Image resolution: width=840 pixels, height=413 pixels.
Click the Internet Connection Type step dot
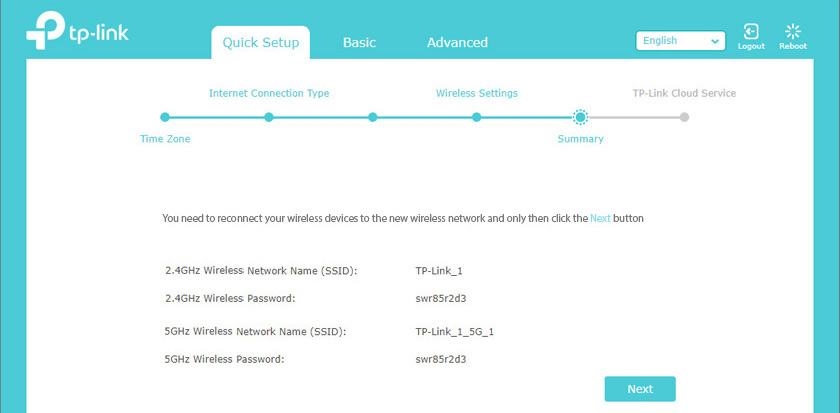point(269,117)
